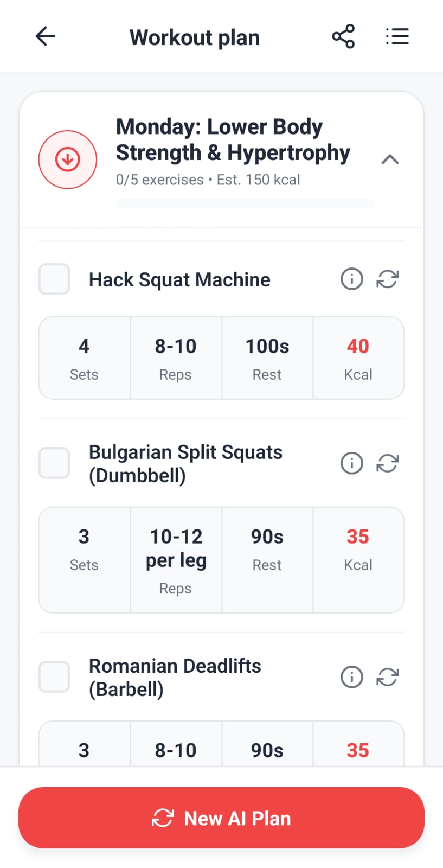The image size is (443, 868).
Task: Tap the New AI Plan button
Action: (221, 818)
